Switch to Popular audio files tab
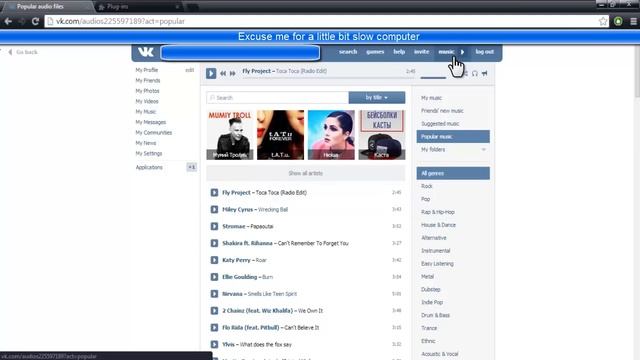The height and width of the screenshot is (360, 640). coord(46,7)
